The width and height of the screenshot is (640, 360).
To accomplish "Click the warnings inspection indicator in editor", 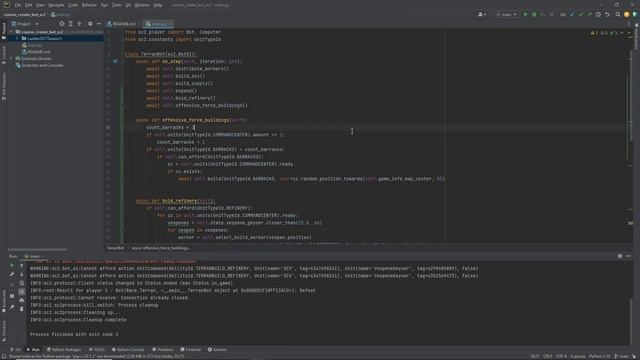I will 604,33.
